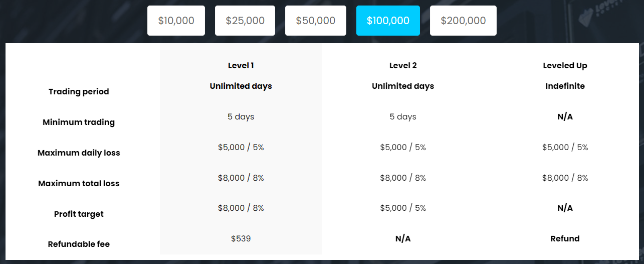The width and height of the screenshot is (644, 264).
Task: Click the Profit target row label
Action: click(x=79, y=214)
